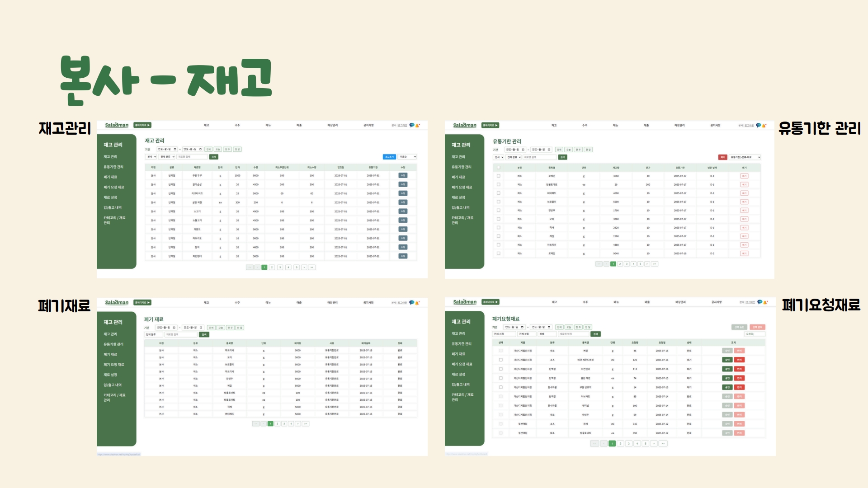Screen dimensions: 868x488
Task: Open 매장관리 menu in 재고관리 screenshot header
Action: (332, 125)
